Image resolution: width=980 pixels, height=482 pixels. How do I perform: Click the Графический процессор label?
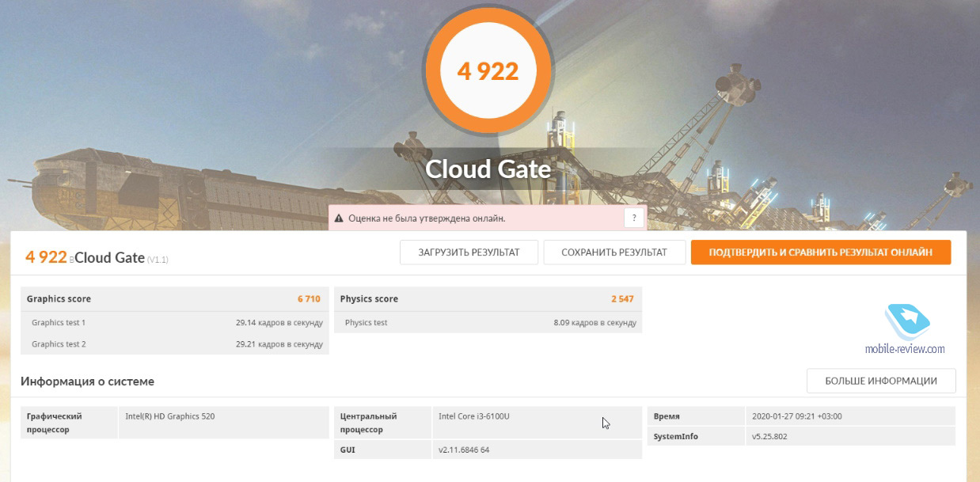click(x=55, y=423)
